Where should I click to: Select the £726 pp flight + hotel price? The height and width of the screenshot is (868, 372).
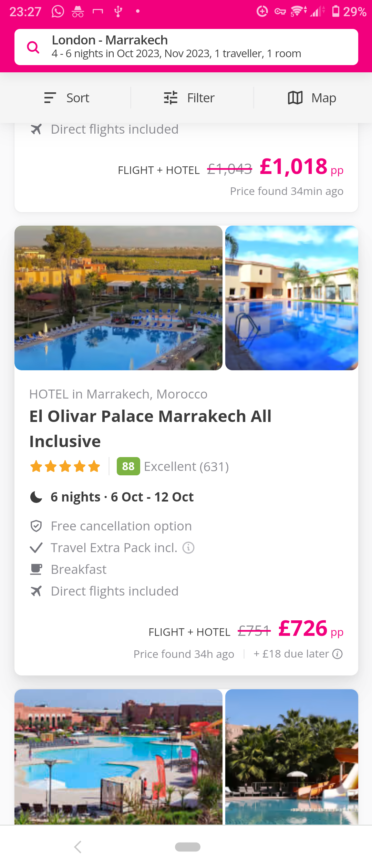[311, 629]
